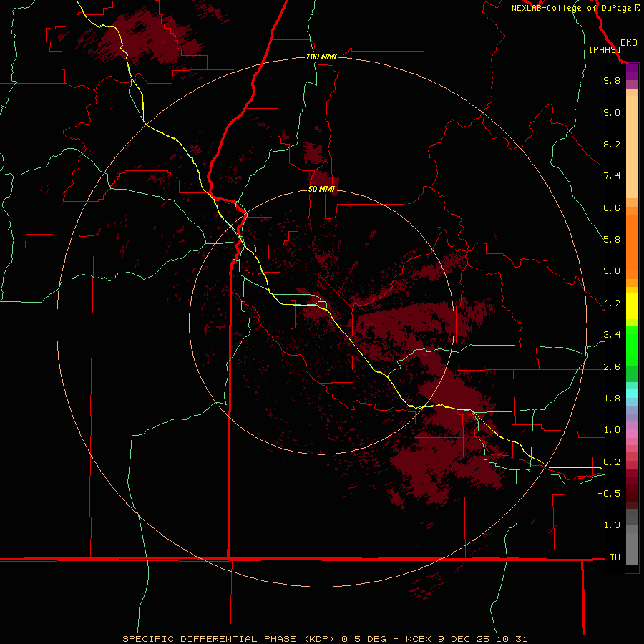The image size is (644, 644).
Task: Click the [PHAS] units label
Action: pyautogui.click(x=605, y=49)
